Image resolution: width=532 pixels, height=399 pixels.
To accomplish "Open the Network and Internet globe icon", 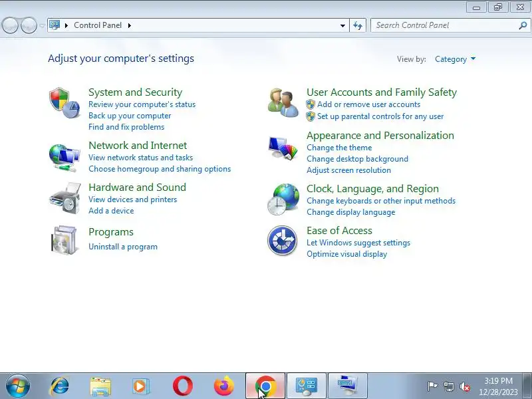I will pos(65,158).
